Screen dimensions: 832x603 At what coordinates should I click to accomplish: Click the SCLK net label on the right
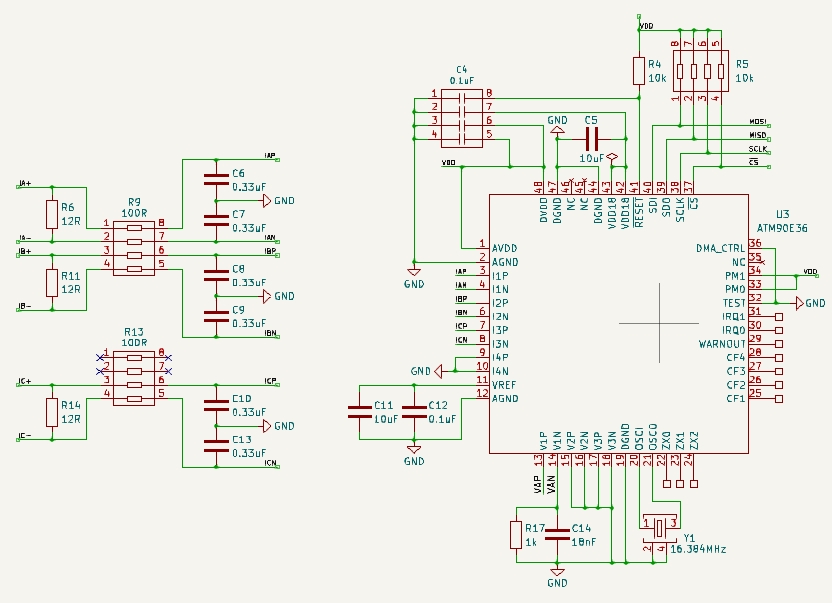(758, 149)
